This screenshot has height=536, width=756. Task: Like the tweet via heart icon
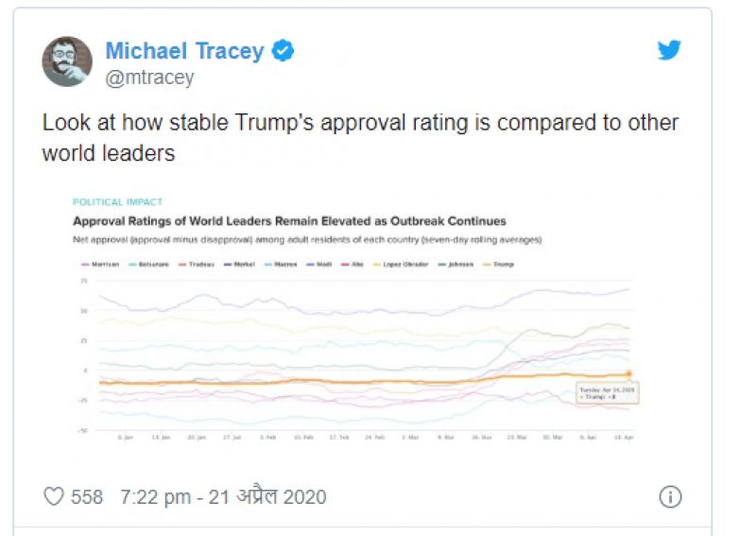pos(54,496)
